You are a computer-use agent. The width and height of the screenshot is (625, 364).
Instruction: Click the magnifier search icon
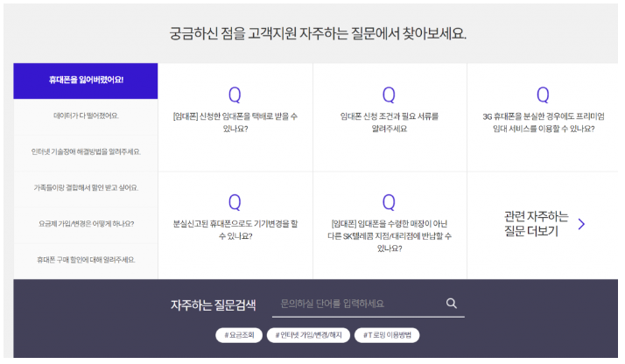(452, 304)
